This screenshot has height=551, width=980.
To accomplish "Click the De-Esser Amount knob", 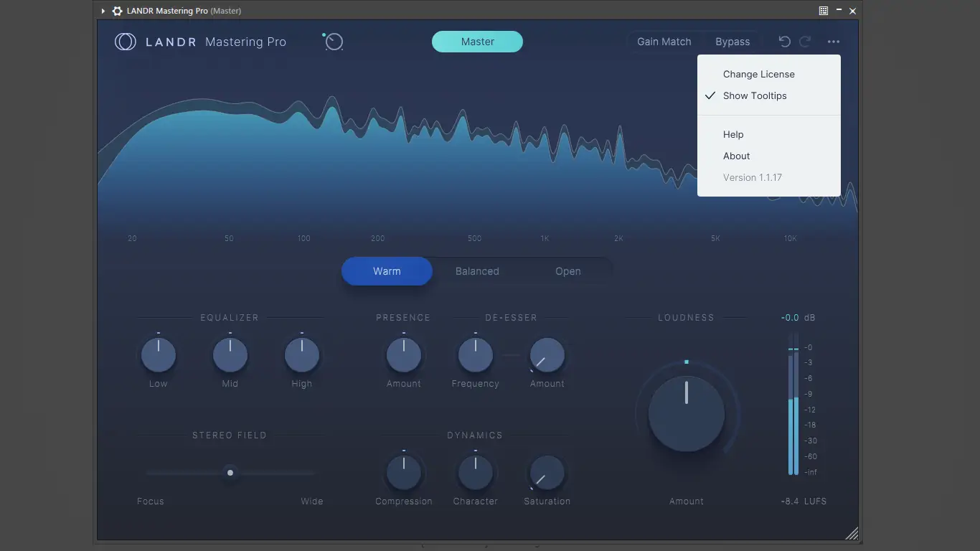I will click(x=547, y=355).
